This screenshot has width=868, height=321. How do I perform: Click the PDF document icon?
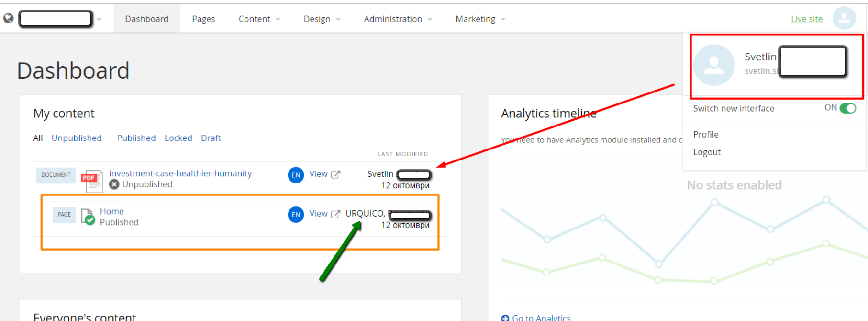pyautogui.click(x=91, y=181)
